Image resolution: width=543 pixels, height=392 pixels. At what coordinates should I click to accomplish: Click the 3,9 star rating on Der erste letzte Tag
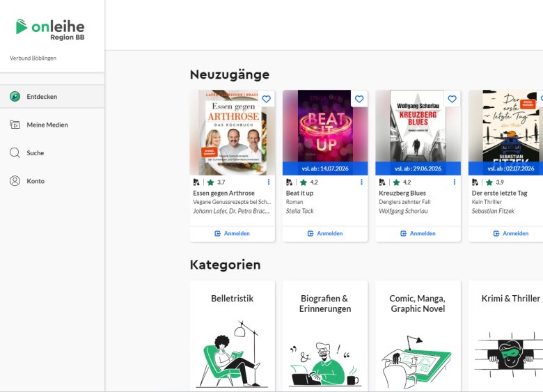494,182
